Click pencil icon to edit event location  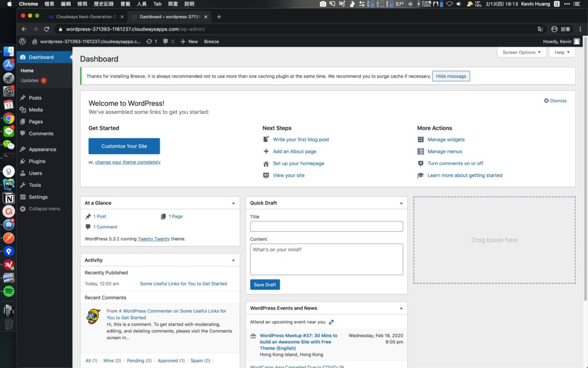point(331,322)
